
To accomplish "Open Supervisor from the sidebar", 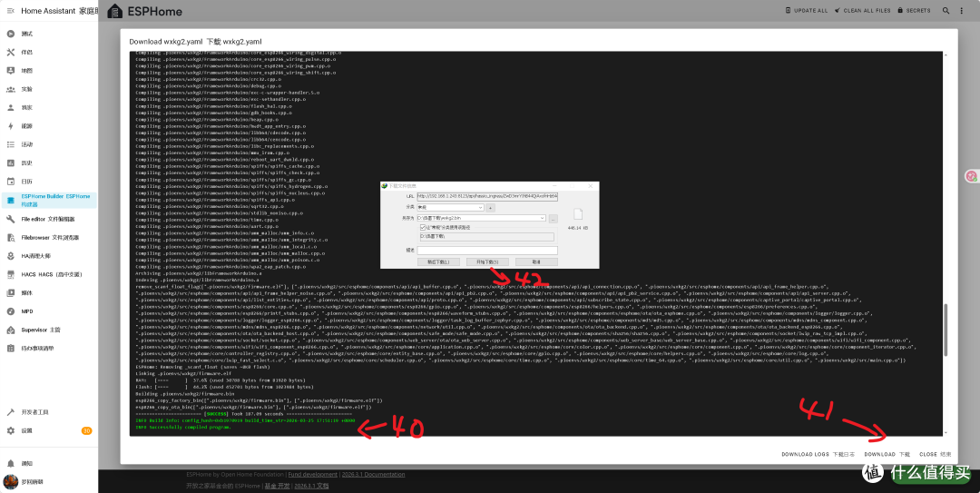I will 49,330.
